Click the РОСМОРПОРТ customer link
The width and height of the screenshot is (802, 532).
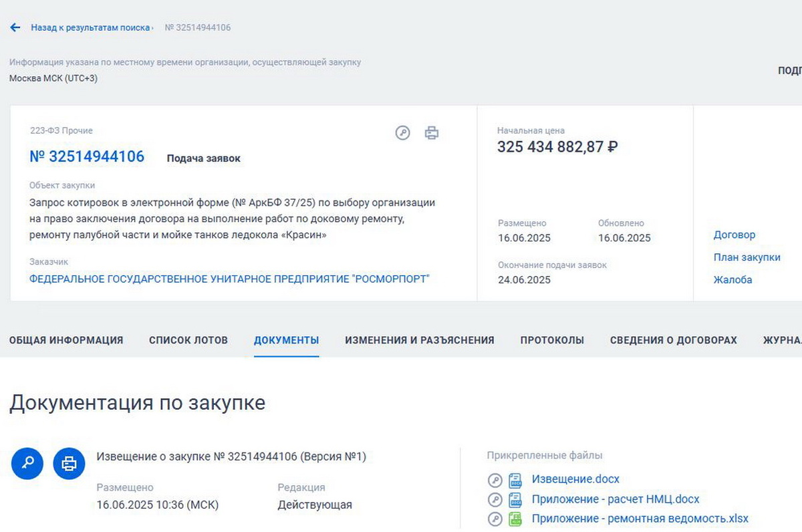tap(229, 280)
